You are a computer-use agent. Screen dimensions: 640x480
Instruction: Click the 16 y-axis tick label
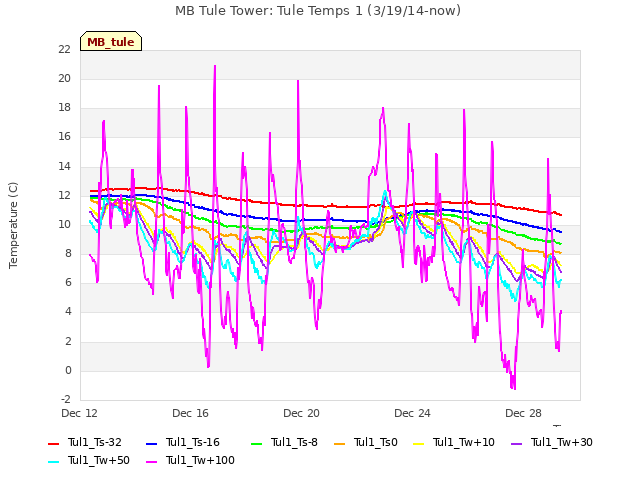[64, 137]
